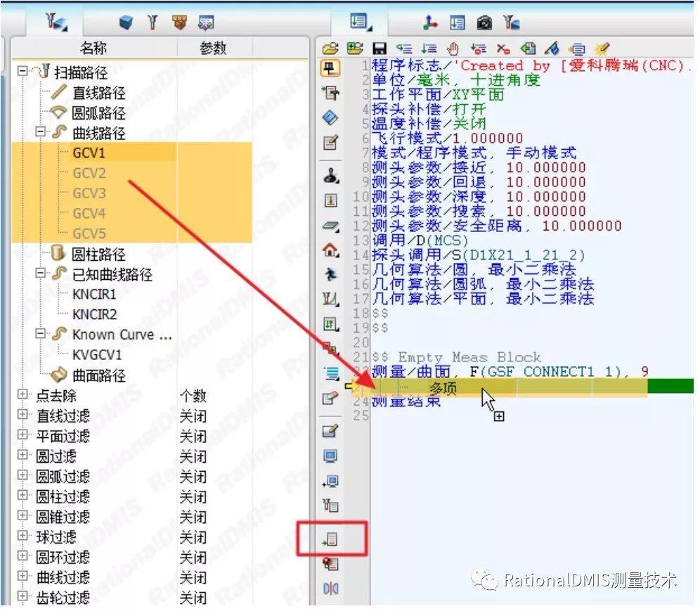Click the blue cube icon in the top-left toolbar
700x611 pixels.
tap(126, 22)
